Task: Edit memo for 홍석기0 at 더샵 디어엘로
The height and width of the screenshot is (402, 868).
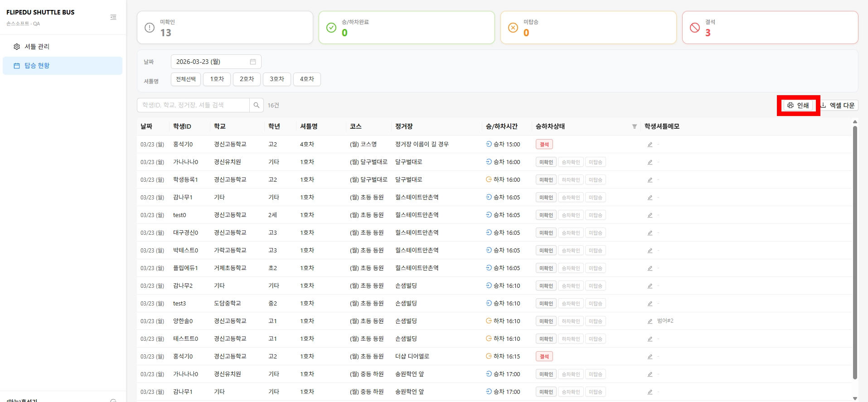Action: click(650, 357)
